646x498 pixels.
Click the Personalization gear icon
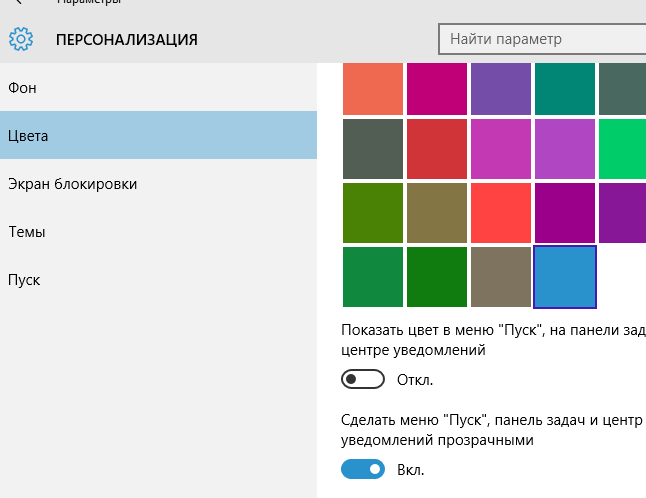[x=21, y=40]
